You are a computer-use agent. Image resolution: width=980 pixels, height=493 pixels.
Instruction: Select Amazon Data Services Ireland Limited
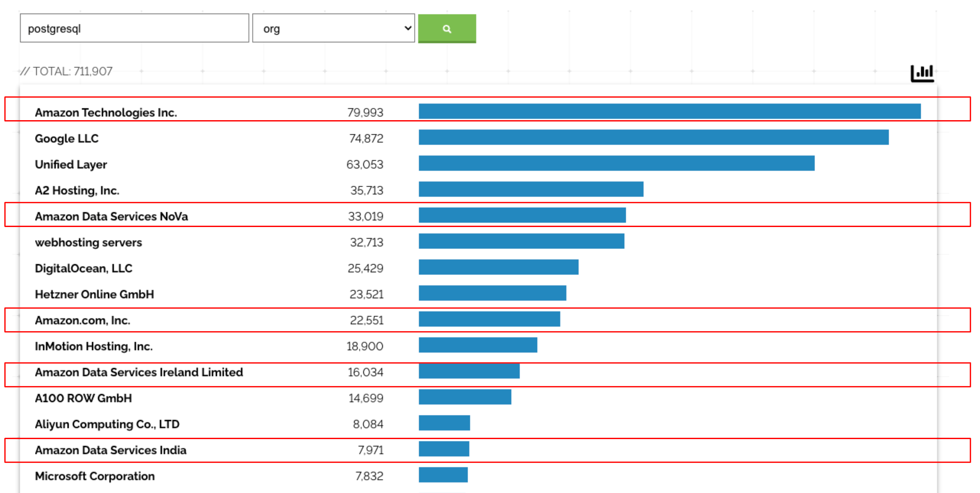coord(139,373)
